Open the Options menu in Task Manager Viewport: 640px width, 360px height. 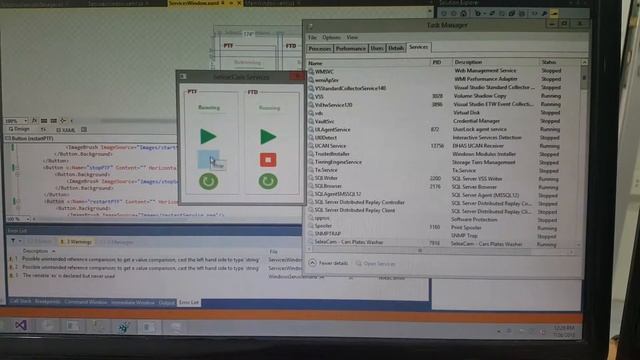tap(331, 37)
